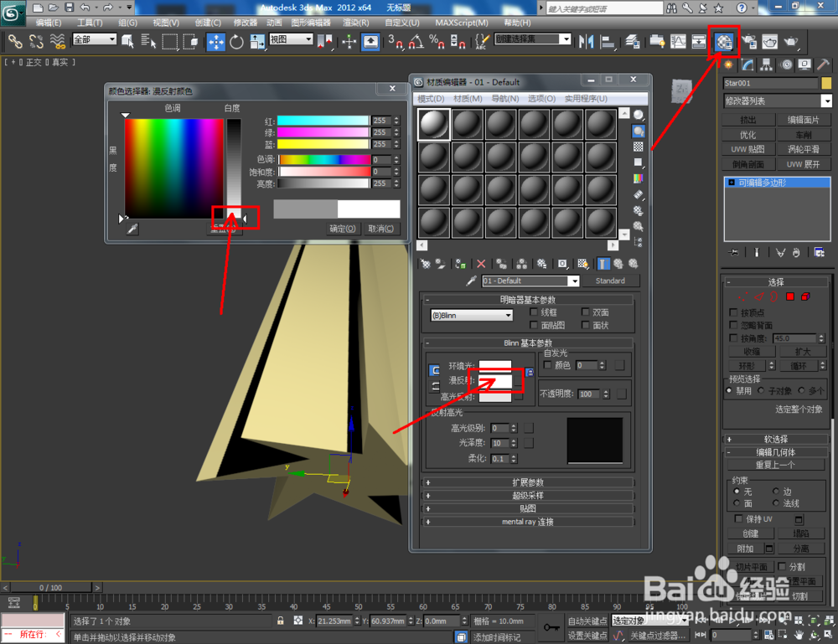Click the 环境光 ambient color swatch

[495, 366]
